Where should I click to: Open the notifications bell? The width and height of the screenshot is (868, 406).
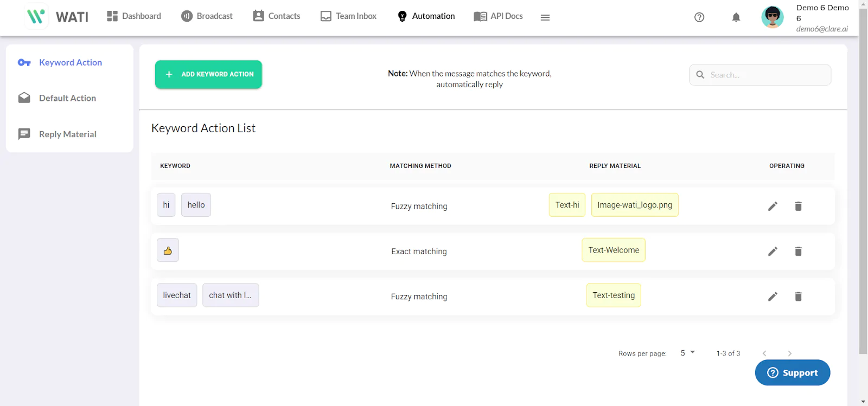coord(736,17)
